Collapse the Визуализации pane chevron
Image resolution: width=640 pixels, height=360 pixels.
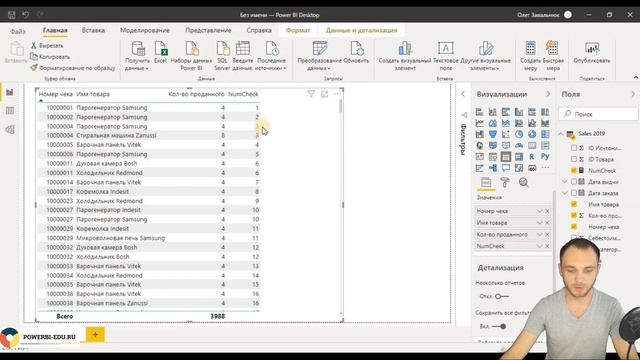click(548, 94)
